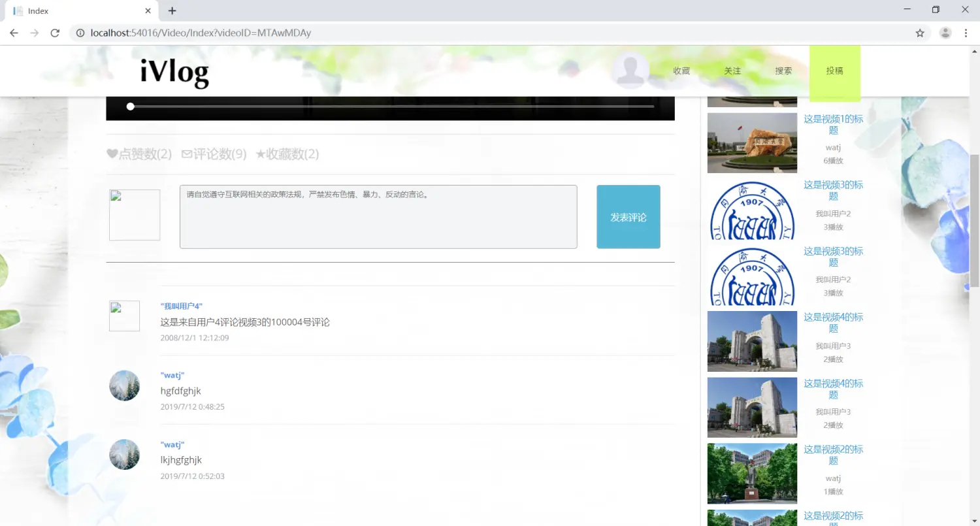Bookmark this page with the star icon
The image size is (980, 526).
pos(920,33)
